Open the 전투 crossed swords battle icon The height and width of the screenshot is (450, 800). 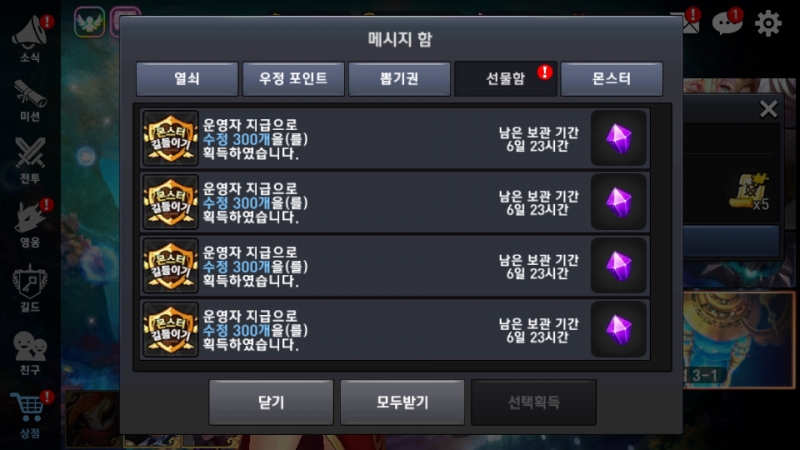[30, 160]
